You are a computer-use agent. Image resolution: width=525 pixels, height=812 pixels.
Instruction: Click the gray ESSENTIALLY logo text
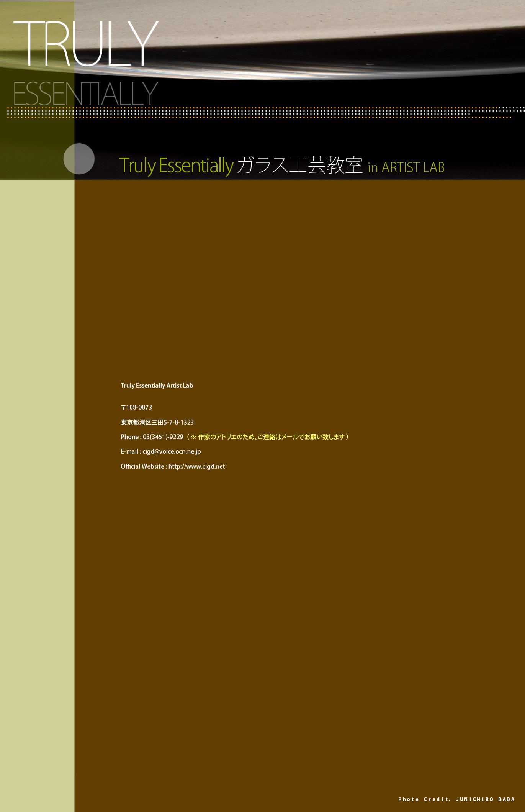(x=85, y=94)
